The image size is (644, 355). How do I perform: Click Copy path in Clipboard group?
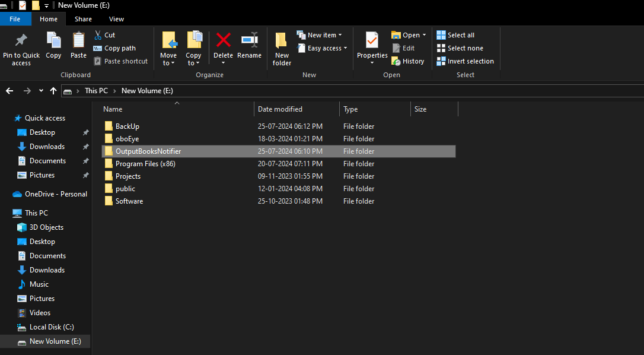coord(114,48)
